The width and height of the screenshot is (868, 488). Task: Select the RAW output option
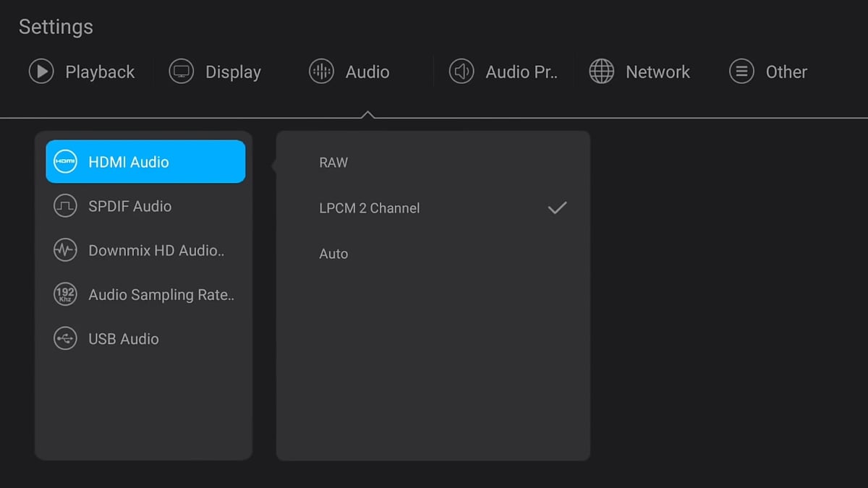(333, 163)
